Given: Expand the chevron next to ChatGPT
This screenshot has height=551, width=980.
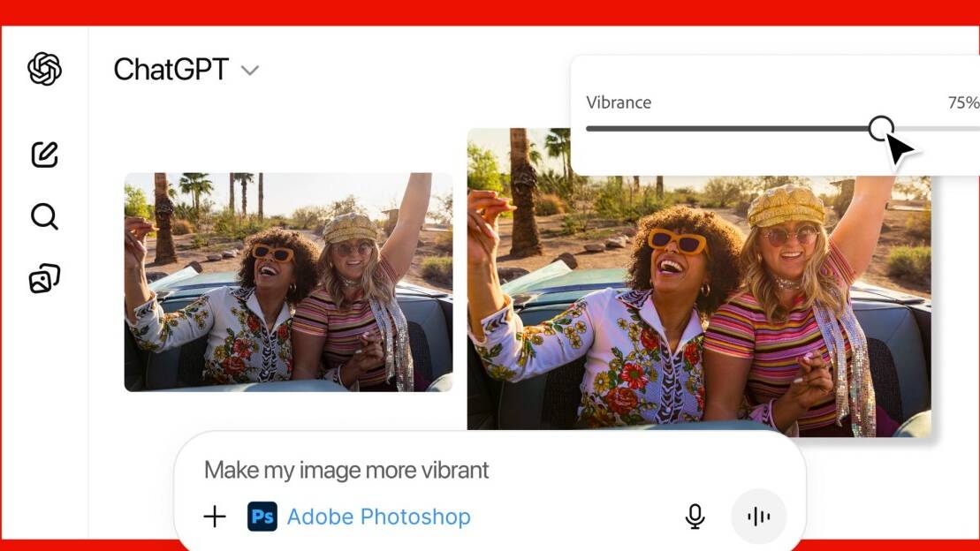Looking at the screenshot, I should 250,71.
